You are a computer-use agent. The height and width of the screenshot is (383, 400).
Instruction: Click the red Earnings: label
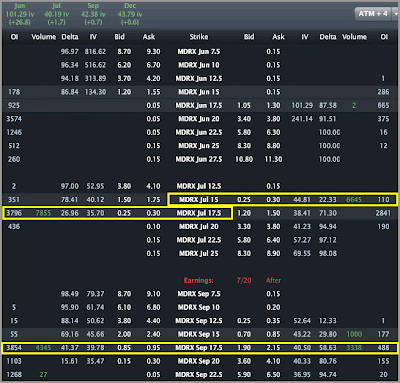pyautogui.click(x=198, y=280)
